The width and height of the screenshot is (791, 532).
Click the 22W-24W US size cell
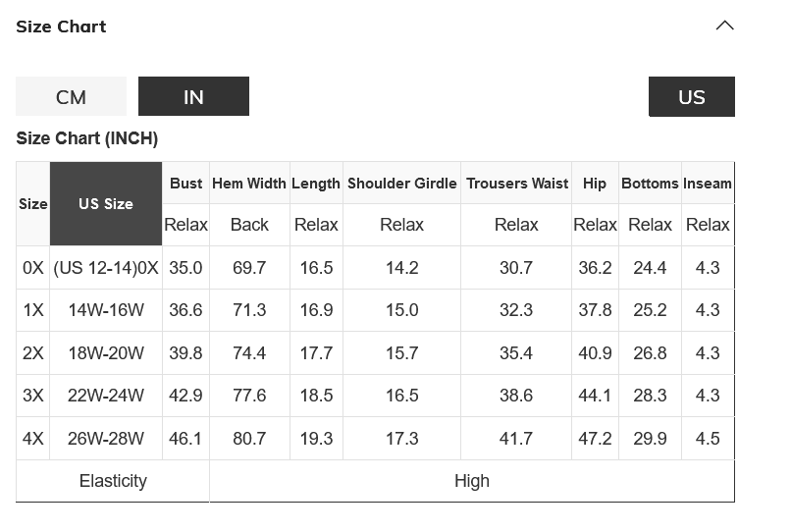(x=106, y=396)
